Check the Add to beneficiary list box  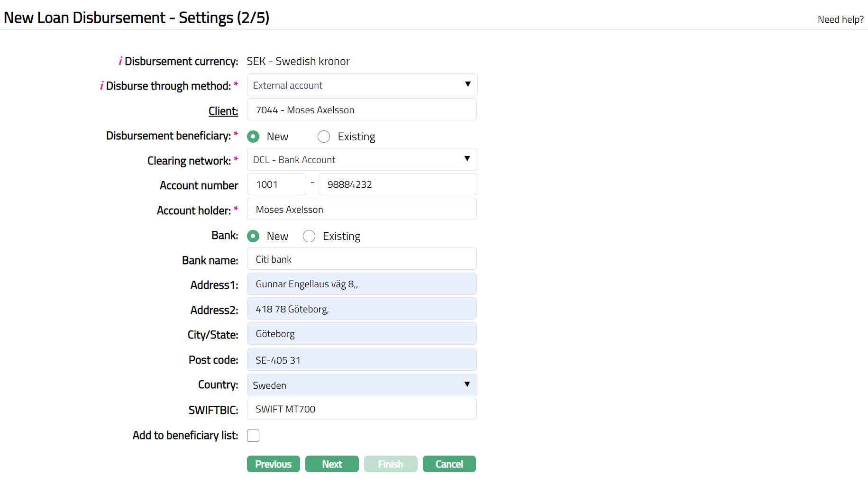coord(253,436)
